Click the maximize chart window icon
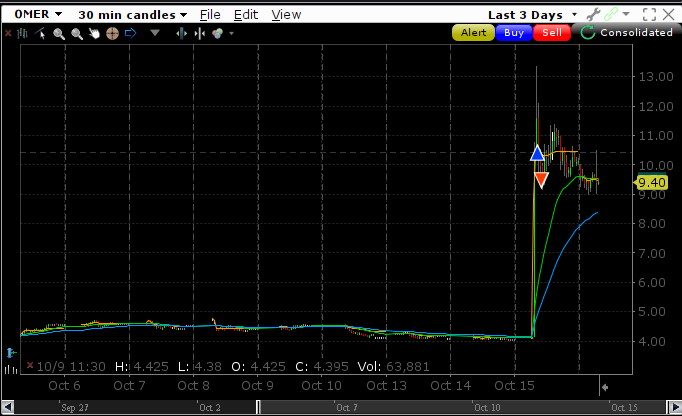 tap(649, 14)
